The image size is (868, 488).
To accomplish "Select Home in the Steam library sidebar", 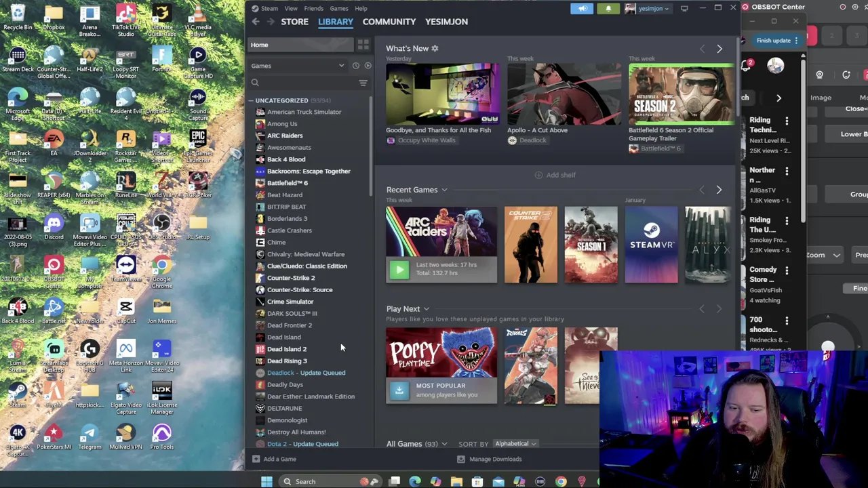I will point(301,45).
